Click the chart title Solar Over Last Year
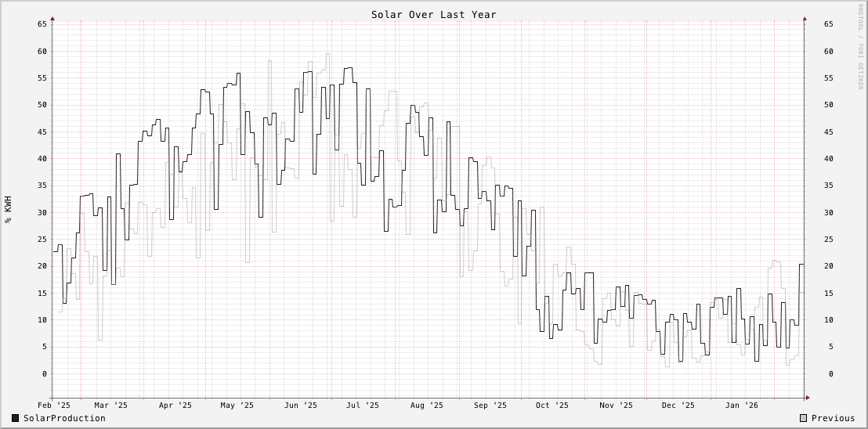 click(x=433, y=15)
